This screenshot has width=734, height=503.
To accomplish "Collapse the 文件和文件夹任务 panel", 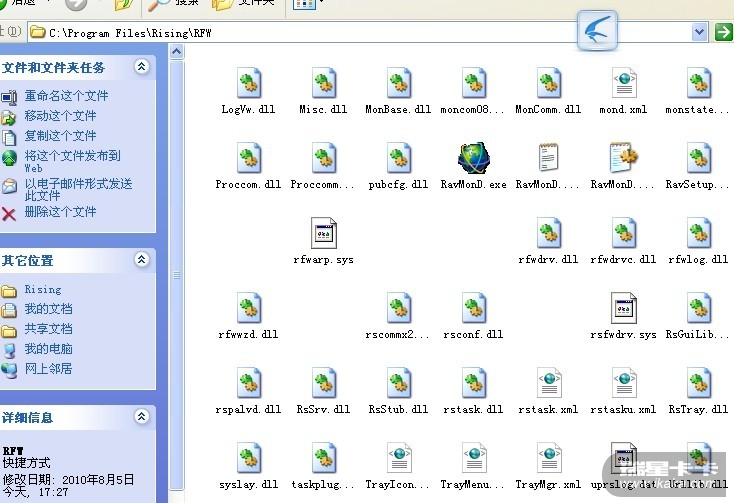I will tap(141, 67).
